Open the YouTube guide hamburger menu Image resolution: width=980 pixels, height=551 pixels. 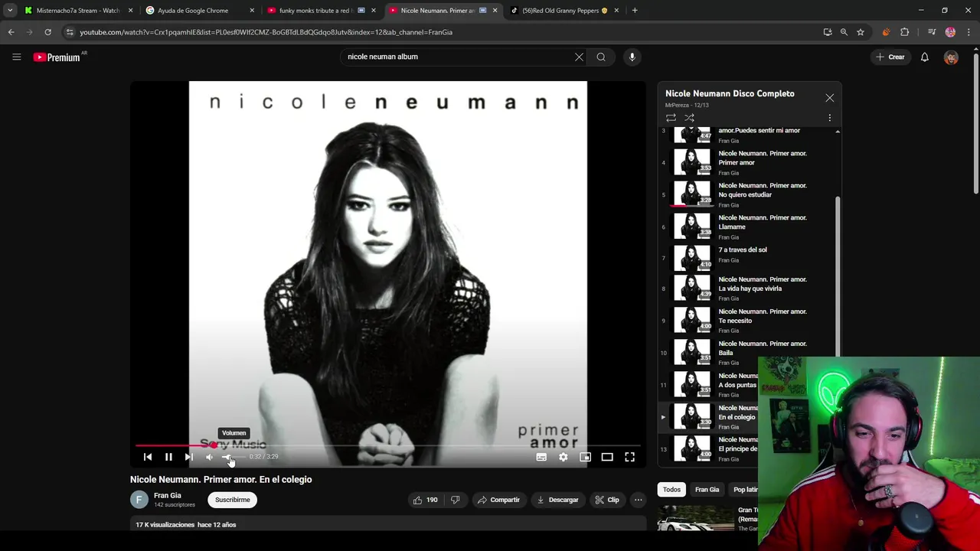[x=16, y=57]
